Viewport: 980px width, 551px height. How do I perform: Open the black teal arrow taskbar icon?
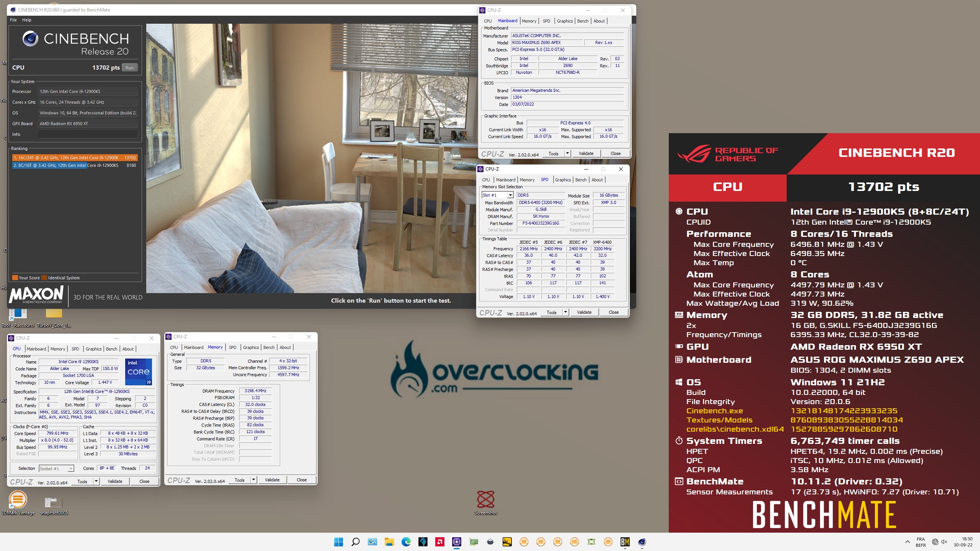click(x=423, y=542)
